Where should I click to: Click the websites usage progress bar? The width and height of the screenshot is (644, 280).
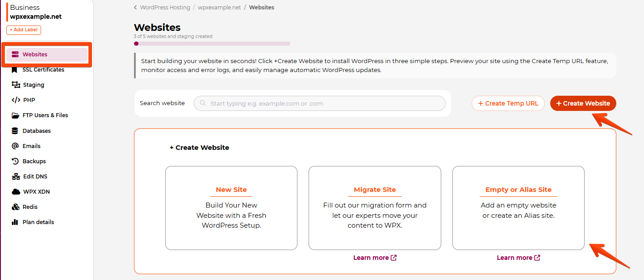(x=212, y=43)
